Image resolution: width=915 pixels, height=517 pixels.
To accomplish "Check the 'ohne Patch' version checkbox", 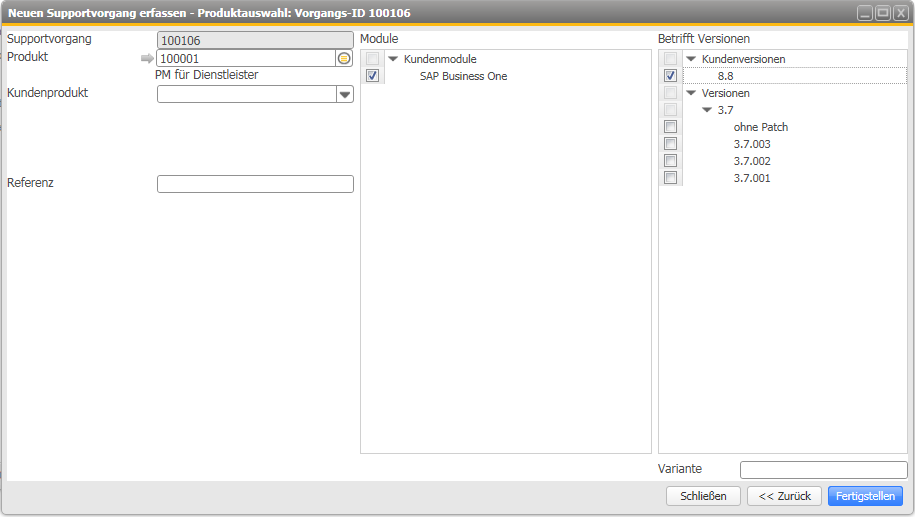I will pyautogui.click(x=671, y=127).
